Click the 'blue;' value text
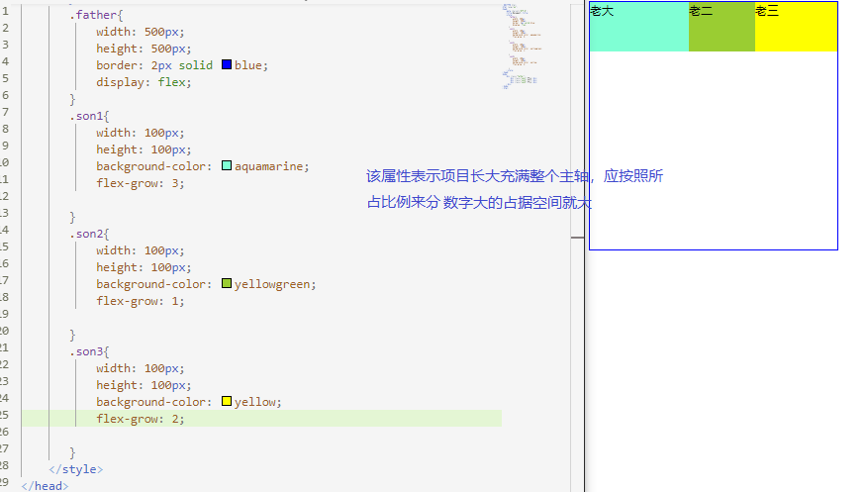Screen dimensions: 868x492 (251, 65)
